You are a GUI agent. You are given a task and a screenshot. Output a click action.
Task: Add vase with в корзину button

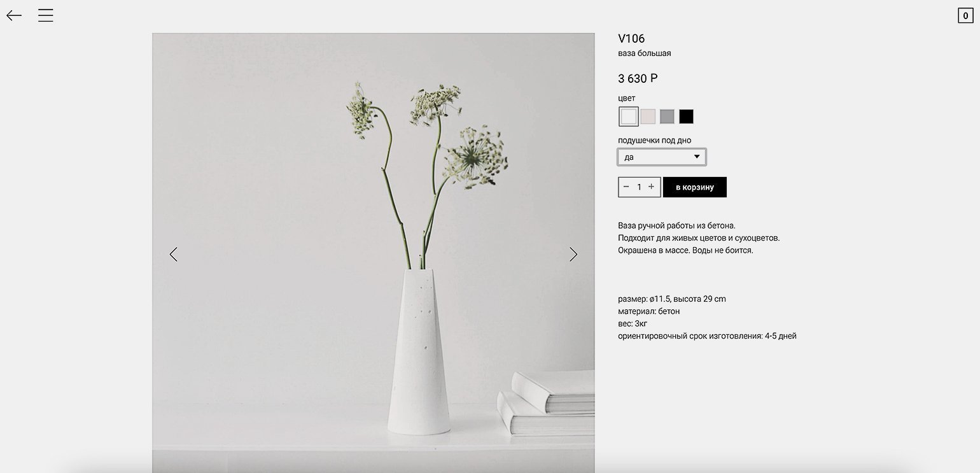695,187
